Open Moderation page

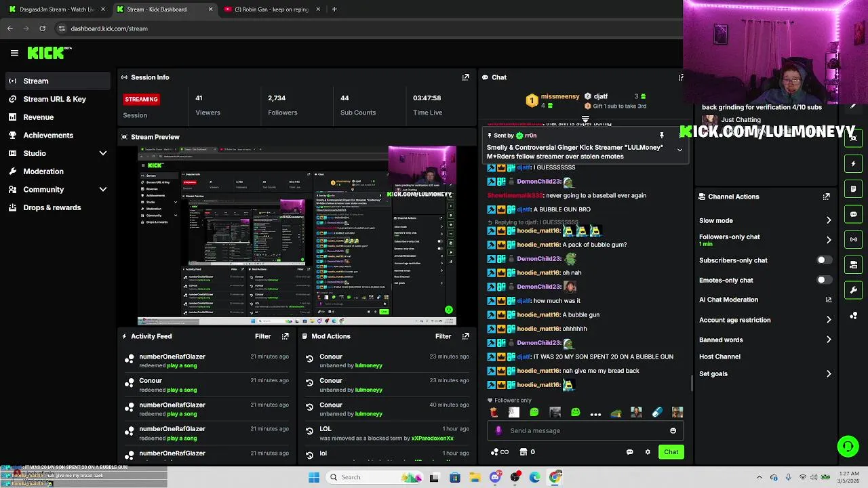pyautogui.click(x=58, y=171)
